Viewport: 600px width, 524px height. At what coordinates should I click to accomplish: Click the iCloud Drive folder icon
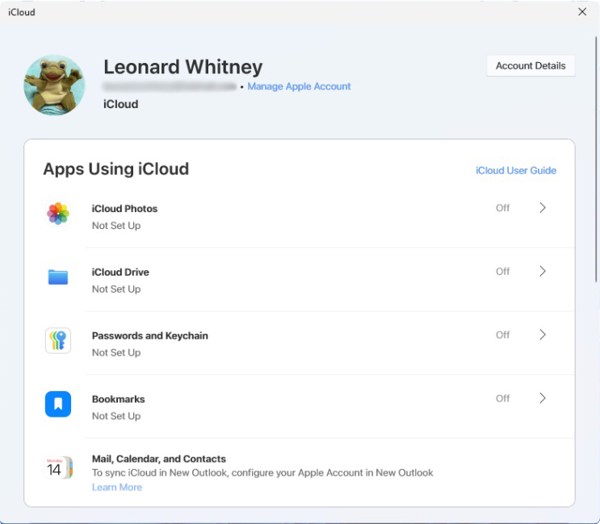tap(58, 277)
